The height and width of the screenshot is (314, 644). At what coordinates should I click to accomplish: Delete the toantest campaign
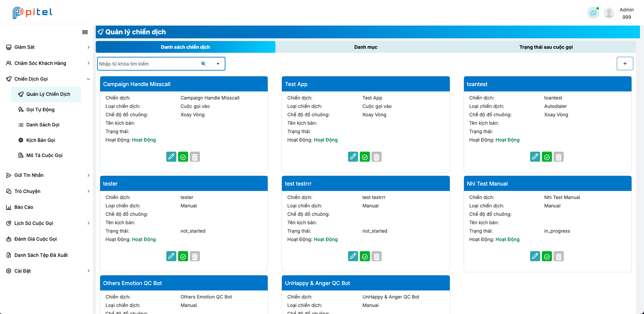559,157
